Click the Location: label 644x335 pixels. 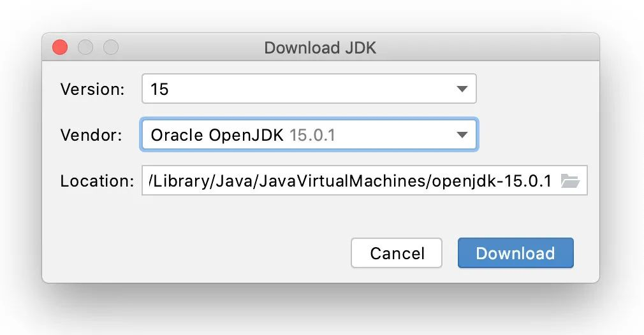(x=97, y=181)
